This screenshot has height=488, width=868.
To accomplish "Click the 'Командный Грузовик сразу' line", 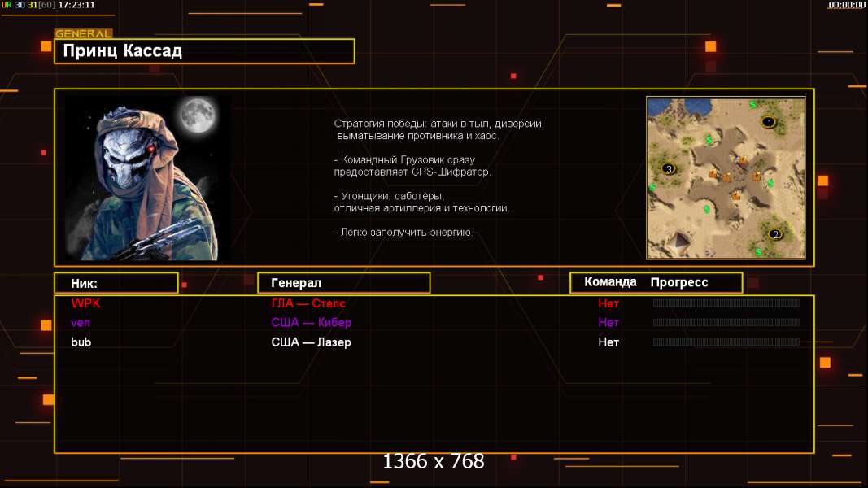I will (404, 160).
